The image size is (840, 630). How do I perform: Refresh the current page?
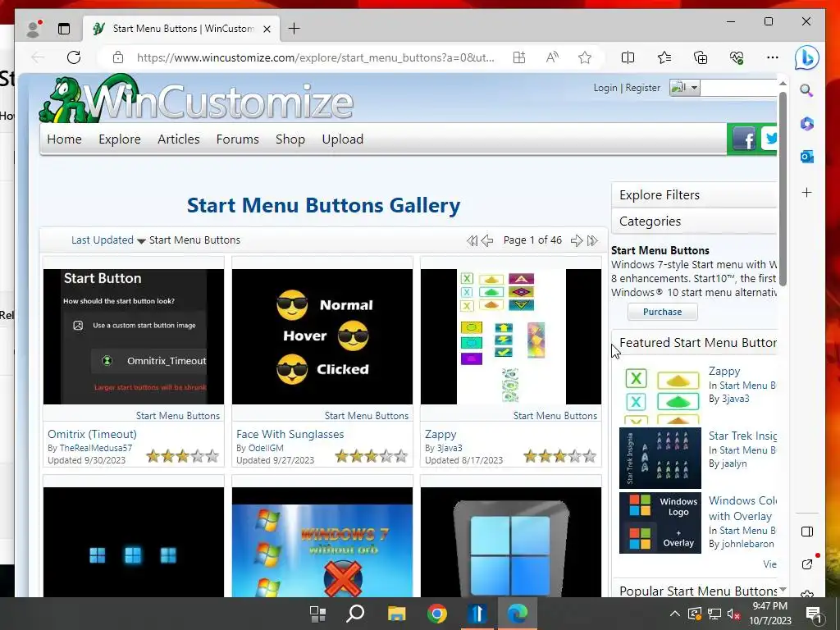tap(74, 57)
